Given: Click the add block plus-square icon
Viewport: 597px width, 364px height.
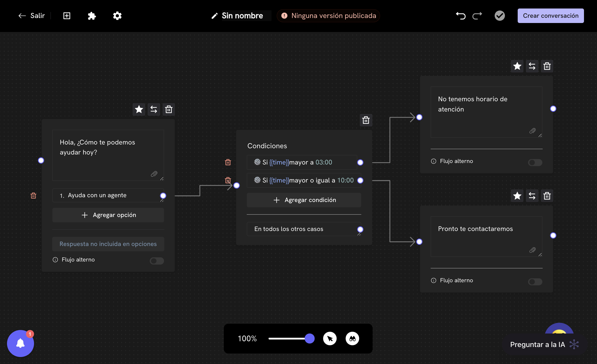Looking at the screenshot, I should coord(67,16).
